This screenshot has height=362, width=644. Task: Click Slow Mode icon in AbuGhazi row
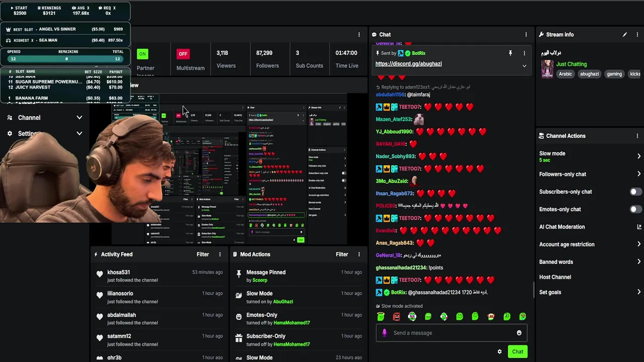(x=238, y=295)
